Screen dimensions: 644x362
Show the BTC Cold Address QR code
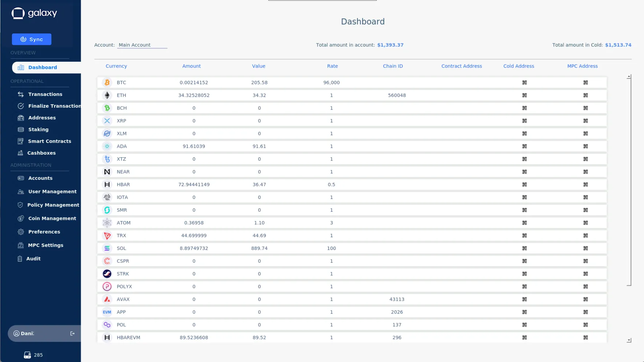525,82
